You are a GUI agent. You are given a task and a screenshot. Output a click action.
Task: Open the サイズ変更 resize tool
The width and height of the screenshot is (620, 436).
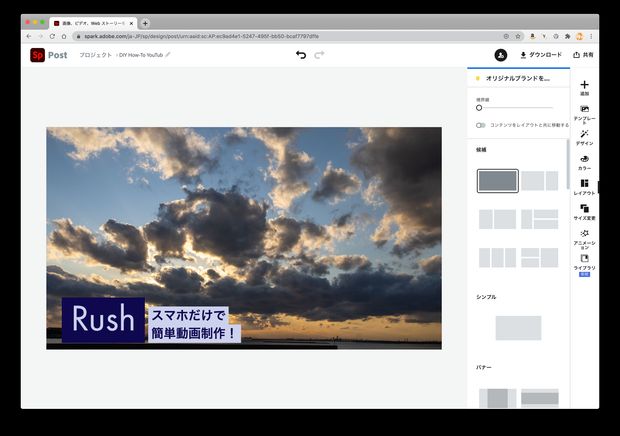(584, 212)
